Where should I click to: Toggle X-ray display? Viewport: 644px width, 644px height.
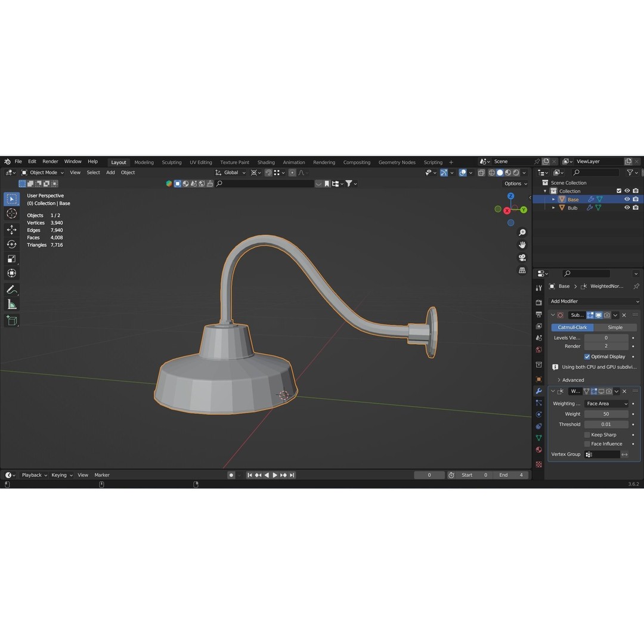point(481,173)
